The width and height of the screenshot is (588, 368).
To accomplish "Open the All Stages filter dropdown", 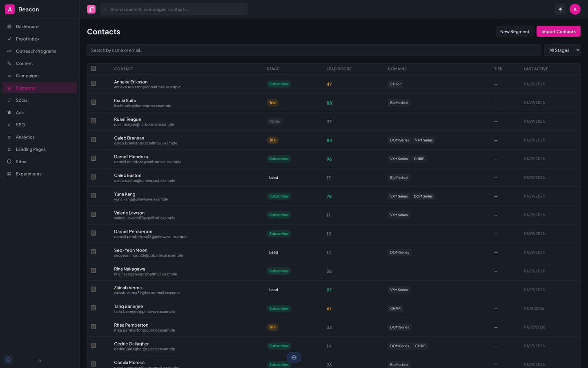I will [562, 50].
